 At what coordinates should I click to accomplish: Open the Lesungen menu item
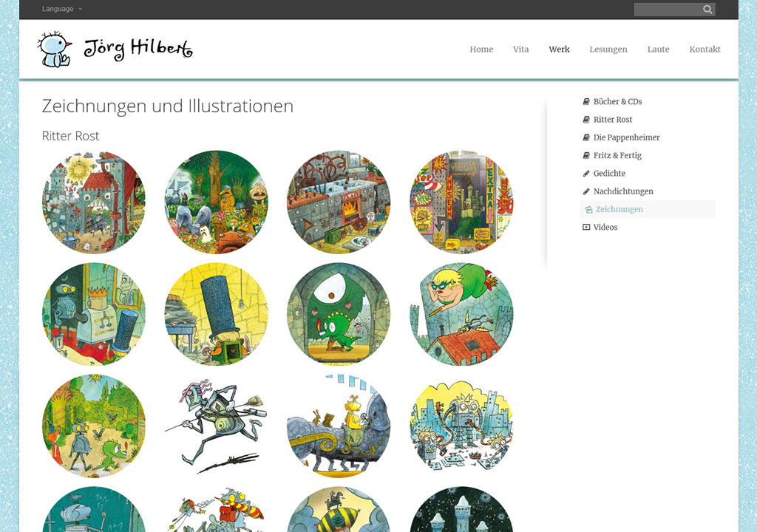coord(608,50)
